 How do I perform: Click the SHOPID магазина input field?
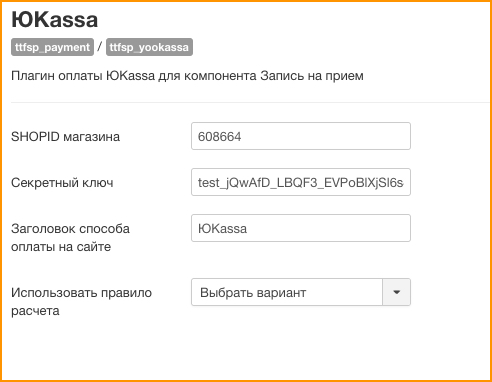point(301,136)
